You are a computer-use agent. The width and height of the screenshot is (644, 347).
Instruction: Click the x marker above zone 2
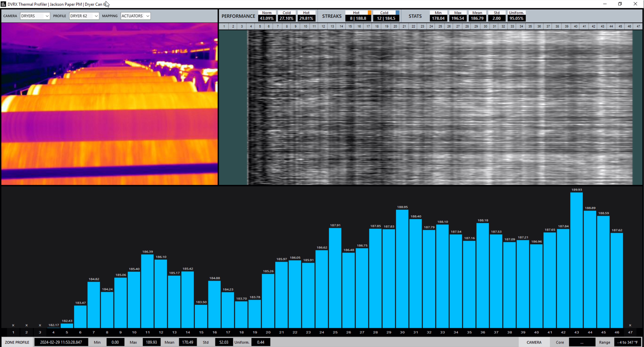(x=26, y=325)
